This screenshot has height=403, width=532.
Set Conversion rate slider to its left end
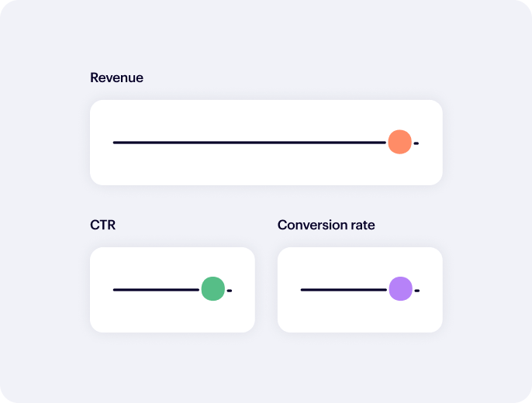pos(302,290)
